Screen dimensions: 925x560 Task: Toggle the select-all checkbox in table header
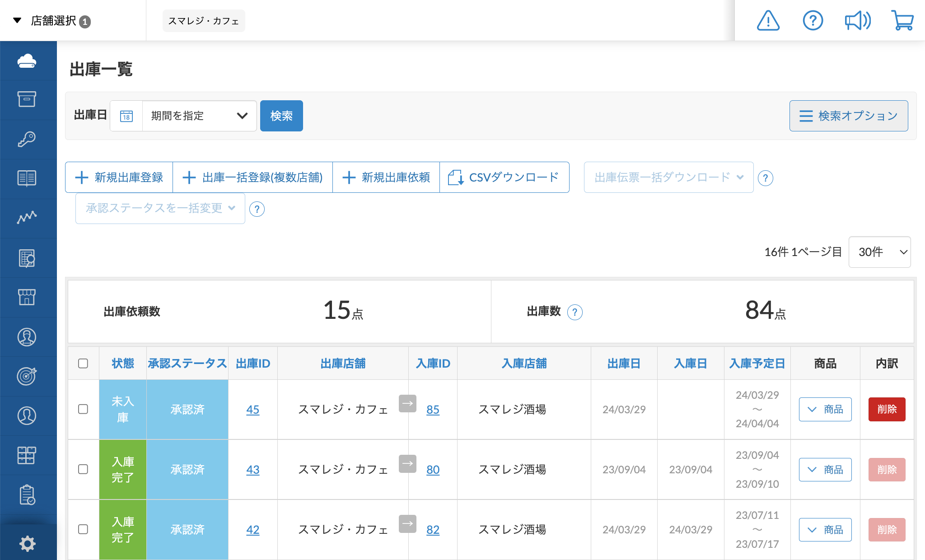point(83,363)
